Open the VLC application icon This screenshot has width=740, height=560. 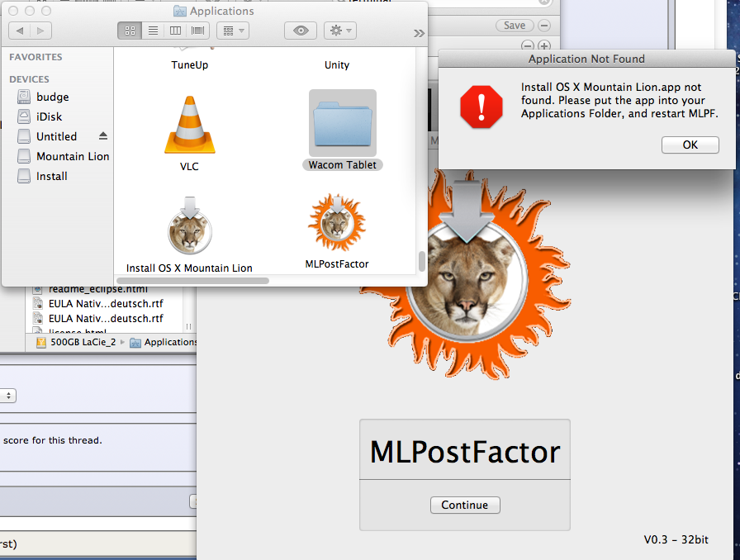point(190,125)
